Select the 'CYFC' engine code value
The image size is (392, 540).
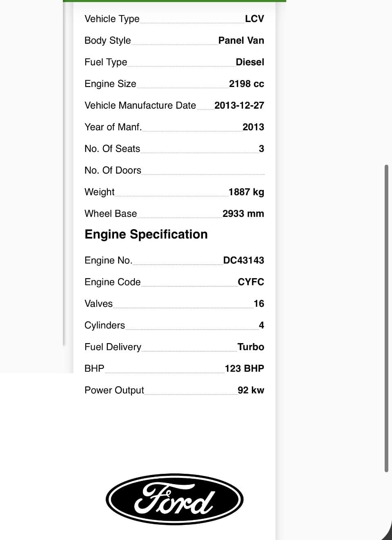(x=251, y=282)
